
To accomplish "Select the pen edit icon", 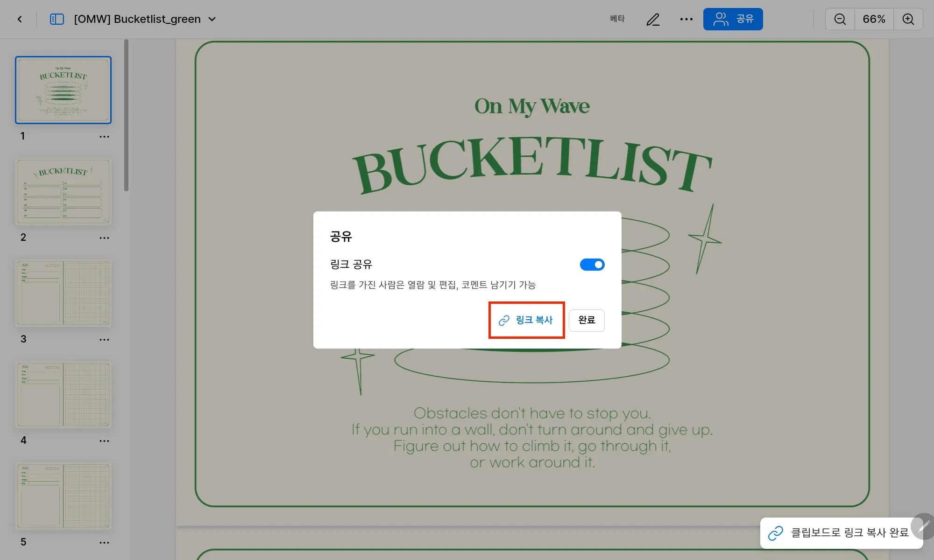I will click(653, 19).
